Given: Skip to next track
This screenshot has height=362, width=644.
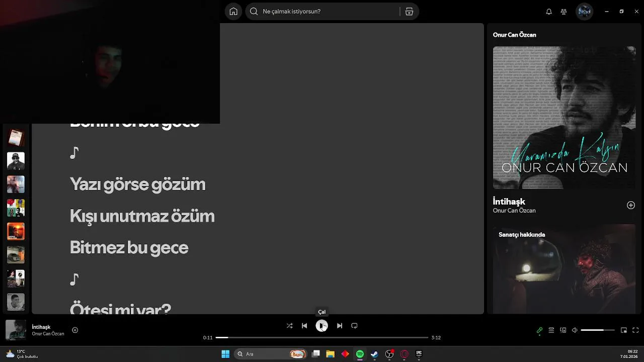Looking at the screenshot, I should (x=340, y=326).
